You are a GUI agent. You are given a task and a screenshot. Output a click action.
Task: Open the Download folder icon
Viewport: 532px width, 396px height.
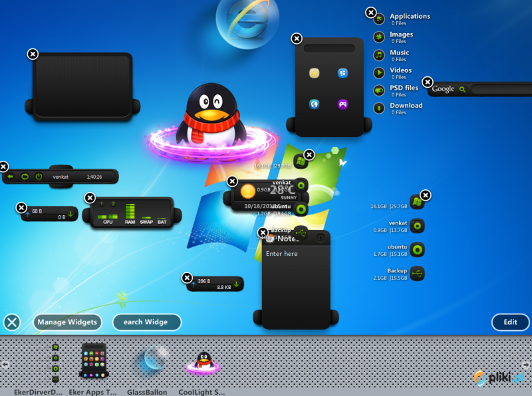379,108
